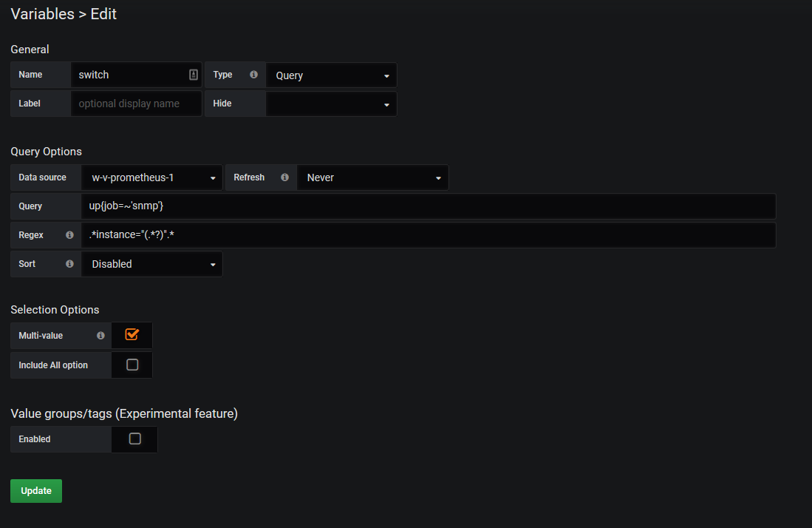Click the Label optional display name field
Image resolution: width=812 pixels, height=528 pixels.
pos(136,104)
